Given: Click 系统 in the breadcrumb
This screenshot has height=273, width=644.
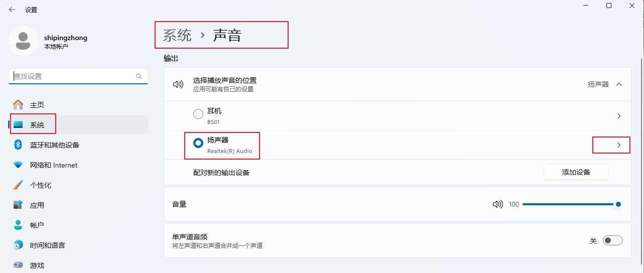Looking at the screenshot, I should pos(177,36).
